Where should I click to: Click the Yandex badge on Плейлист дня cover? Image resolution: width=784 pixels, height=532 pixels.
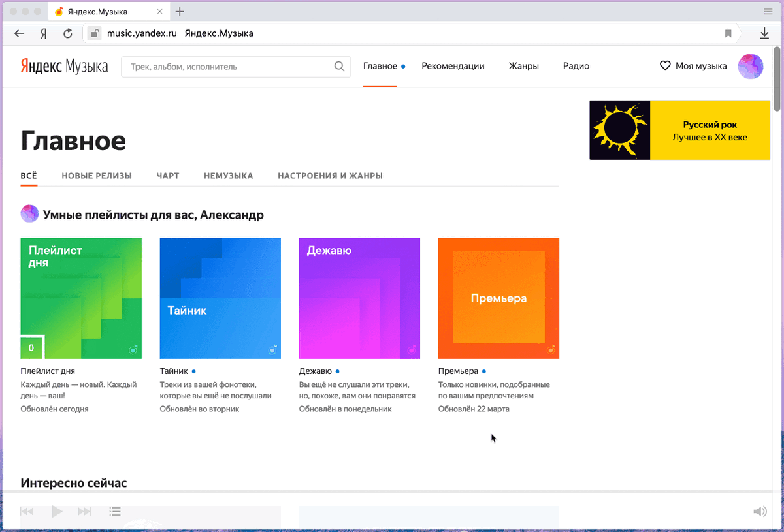point(133,350)
